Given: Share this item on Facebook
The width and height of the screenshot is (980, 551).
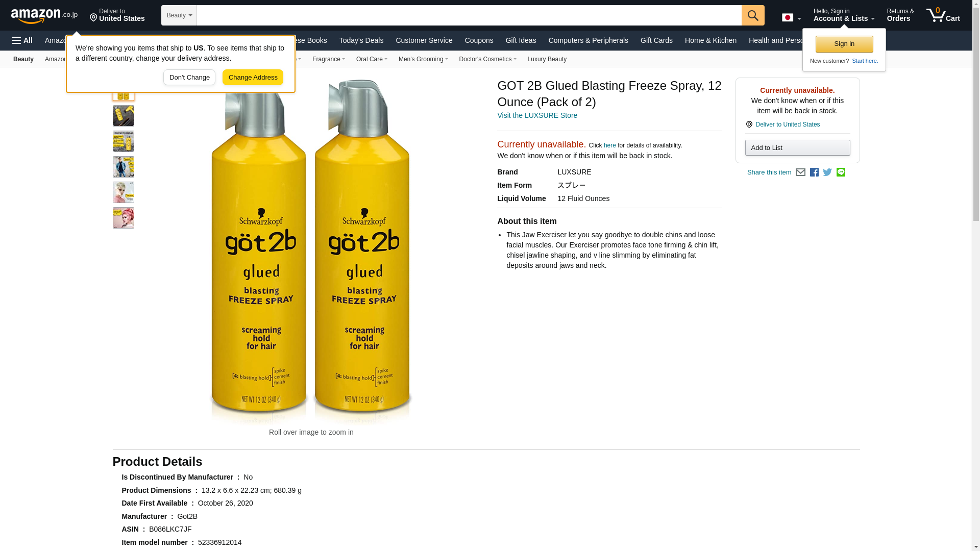Looking at the screenshot, I should pos(814,172).
